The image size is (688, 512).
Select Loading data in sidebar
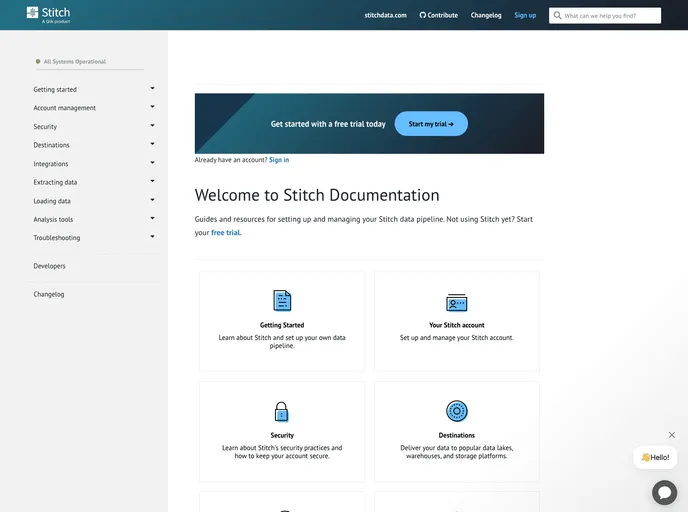coord(52,201)
